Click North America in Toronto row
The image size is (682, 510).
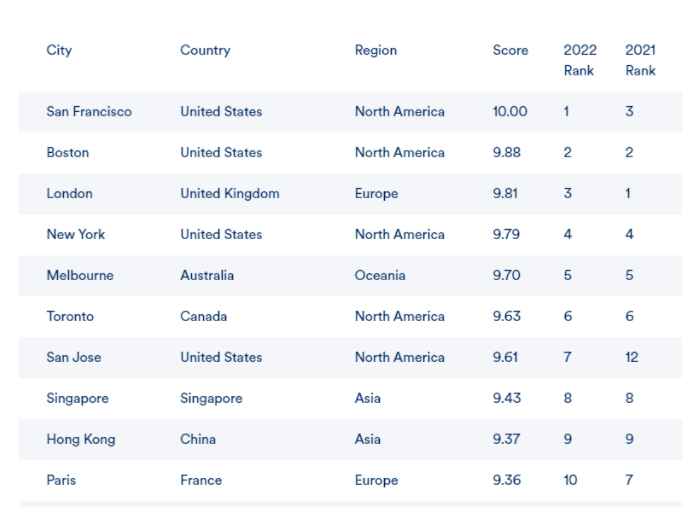coord(400,316)
